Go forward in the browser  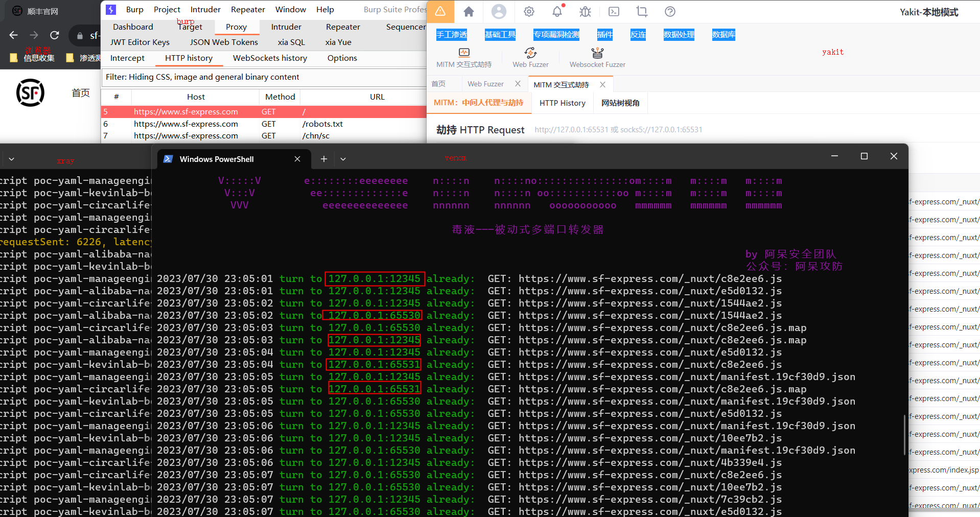[34, 35]
